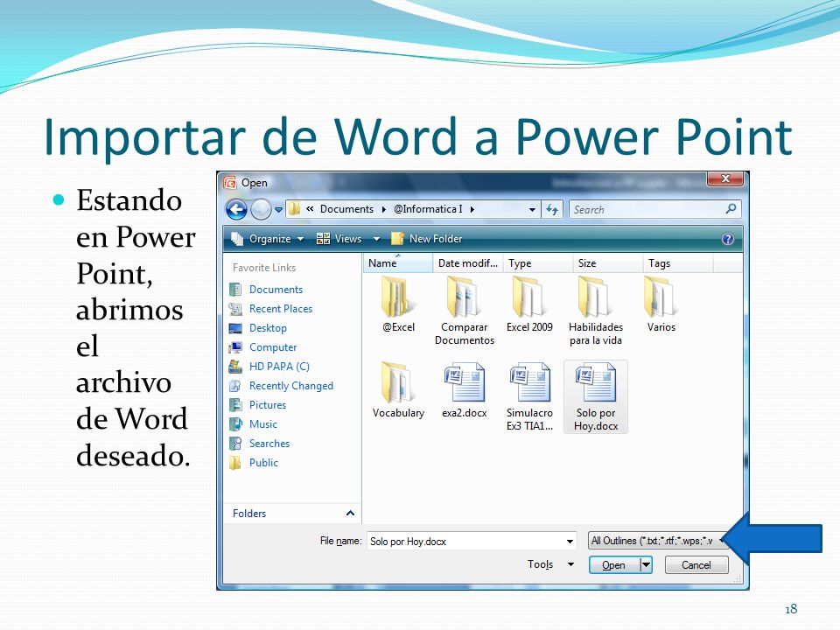Open Computer in Favorite Links
Screen dimensions: 840x630
click(273, 347)
